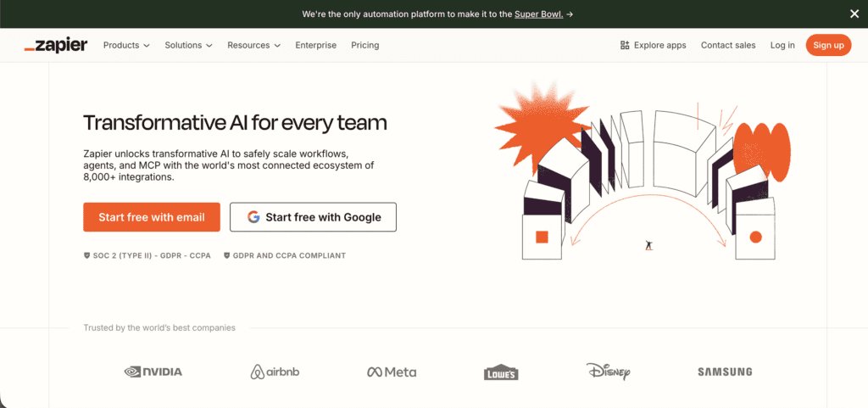Click Start free with Google
This screenshot has width=868, height=408.
coord(313,217)
